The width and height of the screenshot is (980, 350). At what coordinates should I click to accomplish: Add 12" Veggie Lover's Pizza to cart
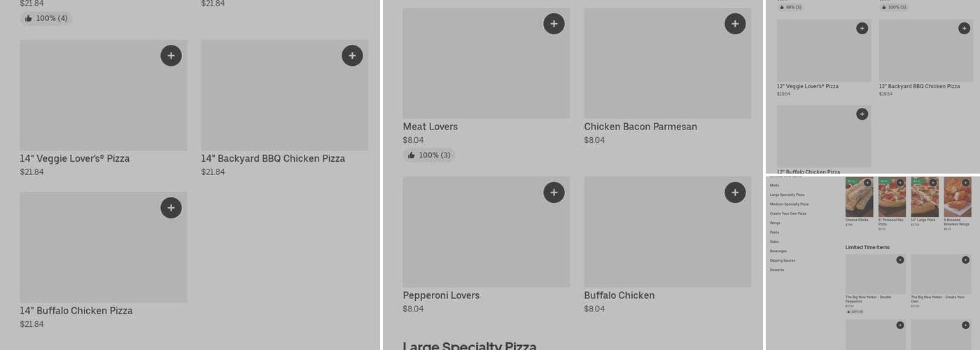point(862,28)
